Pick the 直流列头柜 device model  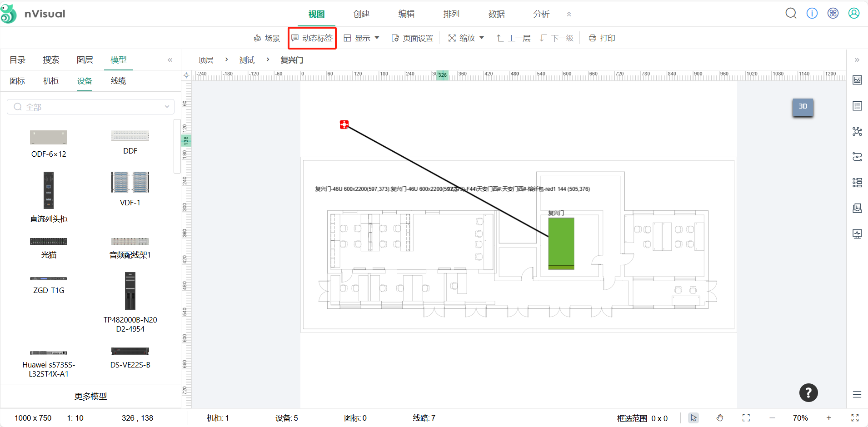49,198
